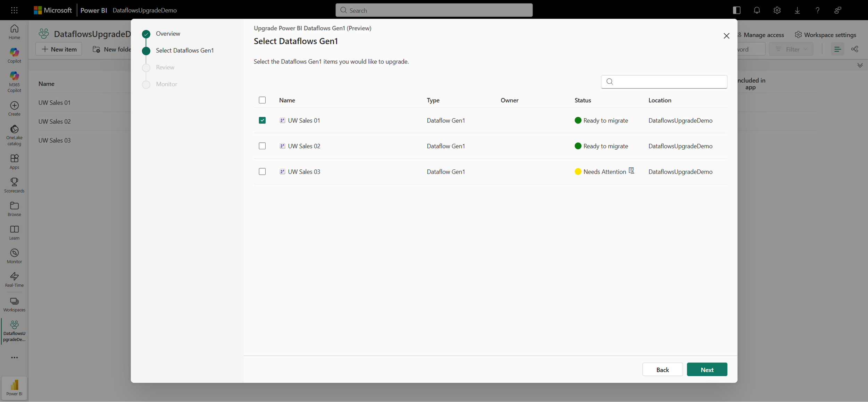This screenshot has height=402, width=868.
Task: Click the download icon in header
Action: (x=797, y=10)
